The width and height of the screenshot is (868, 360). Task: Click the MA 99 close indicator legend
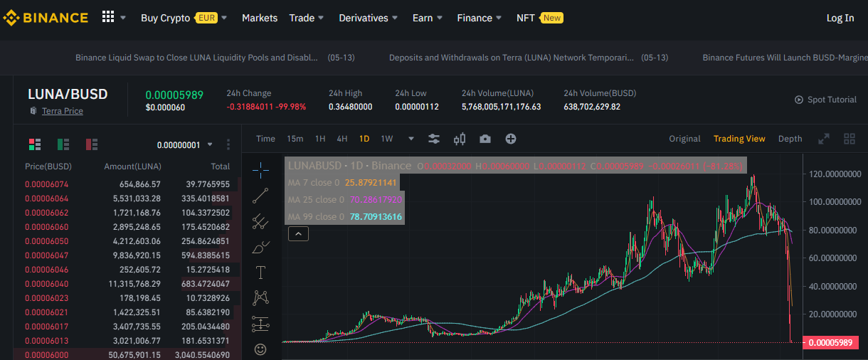pyautogui.click(x=345, y=216)
